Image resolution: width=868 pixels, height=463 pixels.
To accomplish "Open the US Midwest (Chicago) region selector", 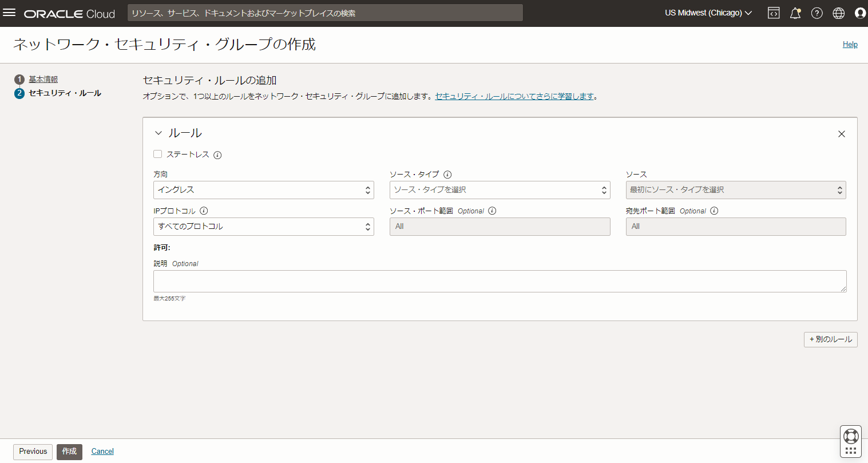I will point(708,13).
